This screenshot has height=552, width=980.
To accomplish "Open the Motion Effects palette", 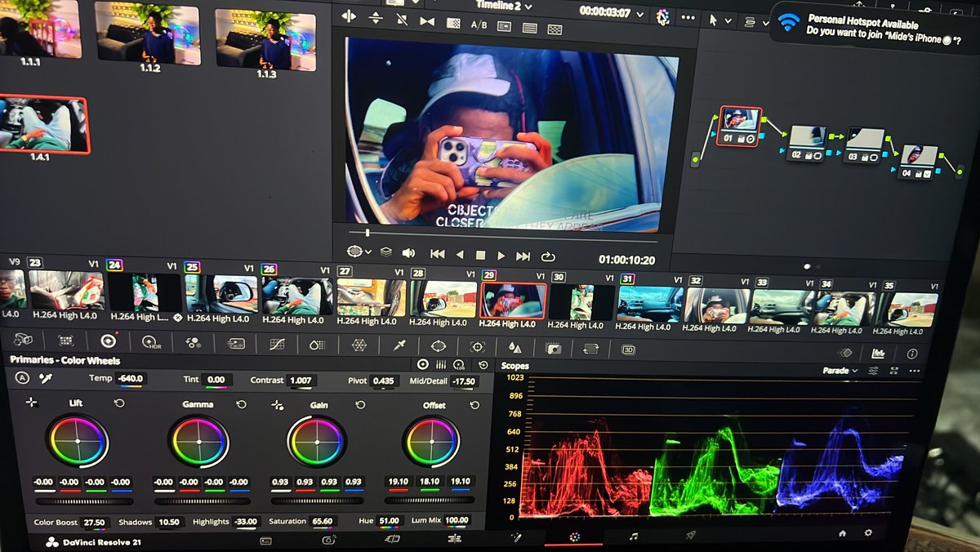I will 235,343.
